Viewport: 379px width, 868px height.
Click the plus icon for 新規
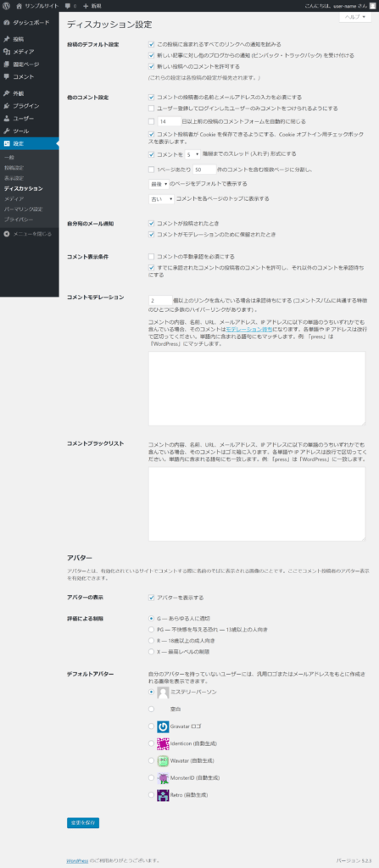[86, 6]
